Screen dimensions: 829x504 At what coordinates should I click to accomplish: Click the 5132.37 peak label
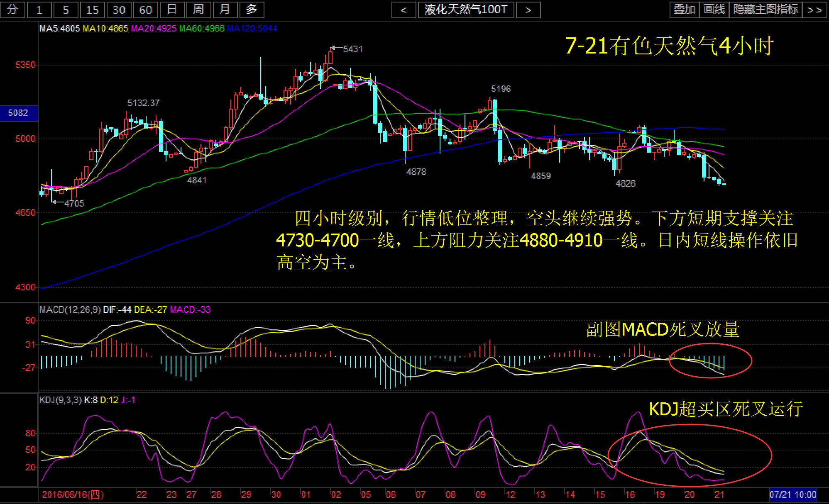[143, 103]
